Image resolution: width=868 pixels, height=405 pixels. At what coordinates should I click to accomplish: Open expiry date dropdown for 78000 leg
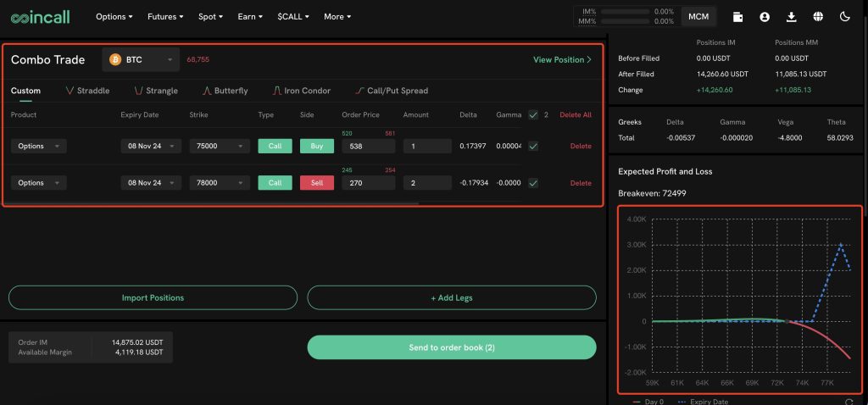point(151,182)
